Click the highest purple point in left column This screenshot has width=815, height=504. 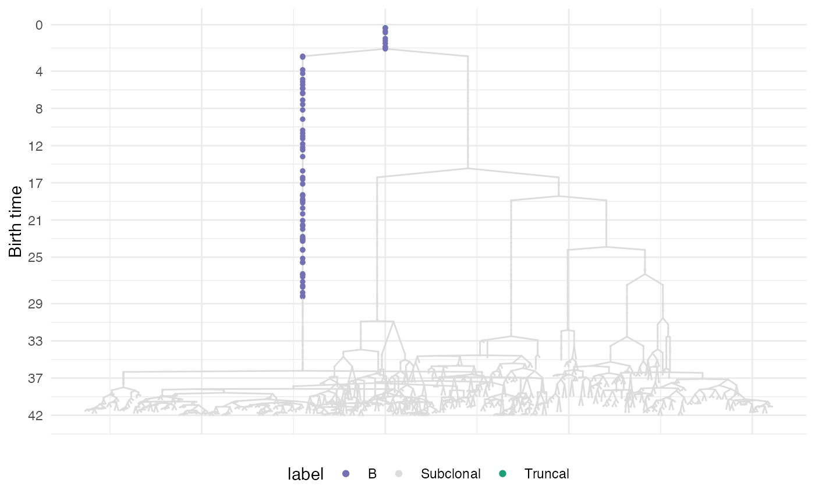[303, 56]
